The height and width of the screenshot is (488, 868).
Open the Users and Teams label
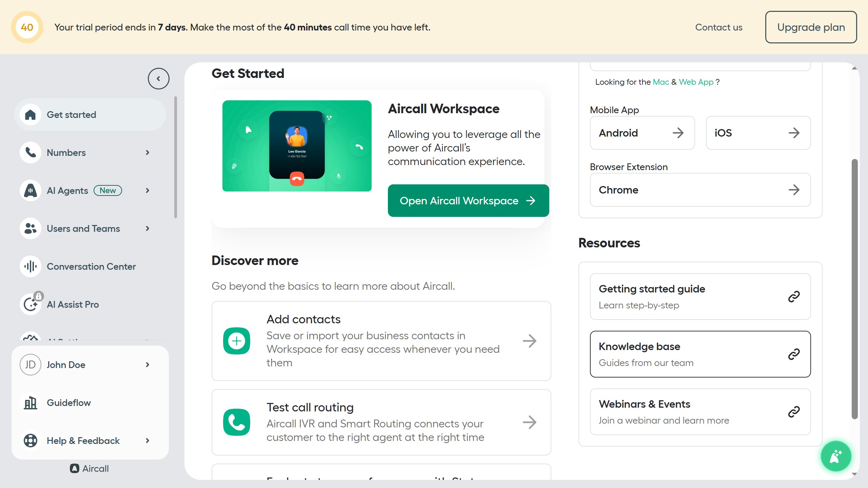83,228
